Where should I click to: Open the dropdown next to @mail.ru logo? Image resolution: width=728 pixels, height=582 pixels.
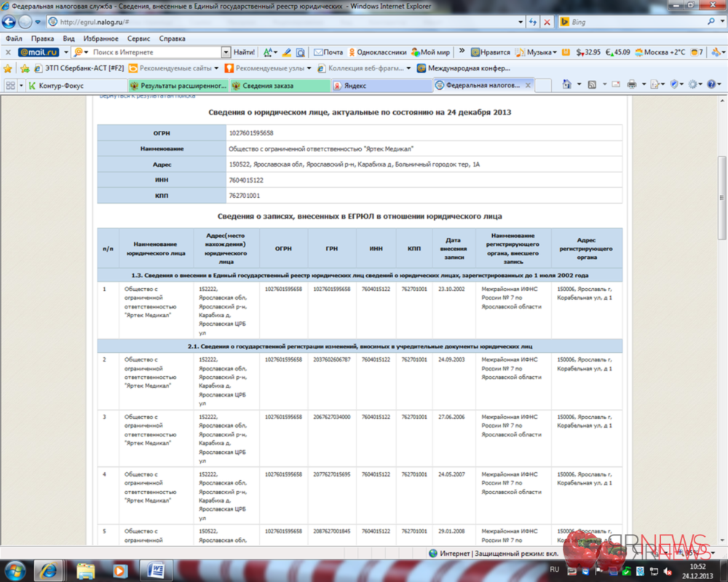(66, 52)
